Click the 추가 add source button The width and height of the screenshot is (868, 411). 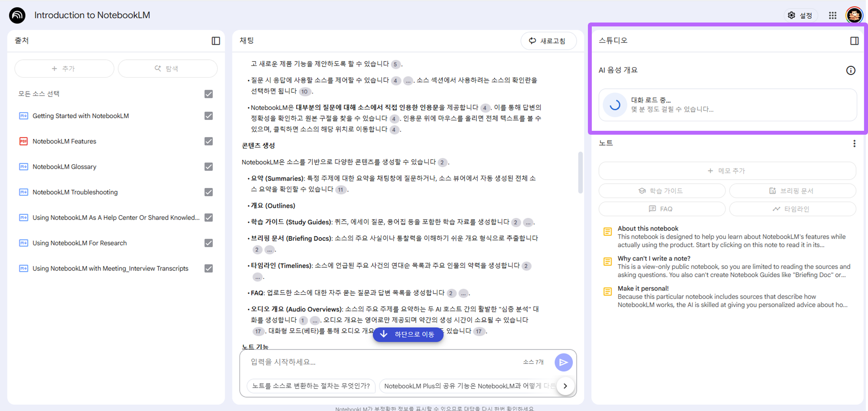coord(64,68)
